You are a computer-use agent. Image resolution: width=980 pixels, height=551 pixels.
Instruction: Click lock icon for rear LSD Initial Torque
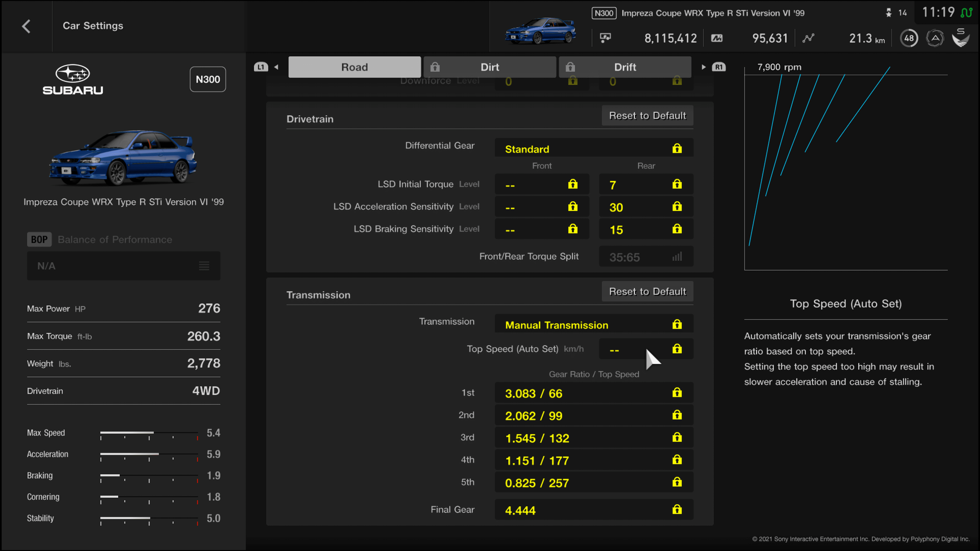[677, 184]
